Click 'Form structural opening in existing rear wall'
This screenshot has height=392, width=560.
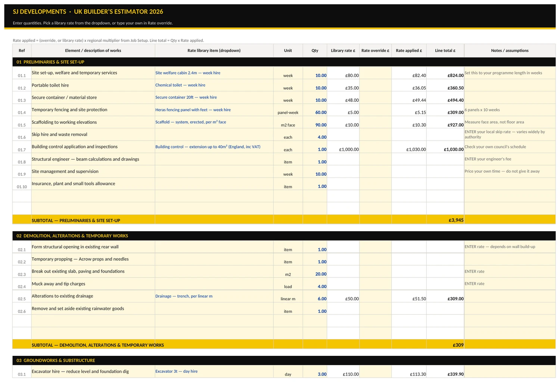93,247
